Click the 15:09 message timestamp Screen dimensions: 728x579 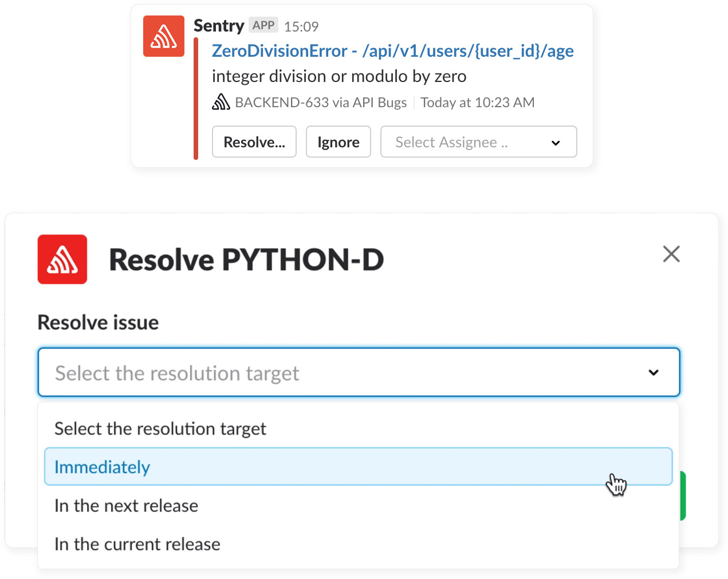point(301,26)
